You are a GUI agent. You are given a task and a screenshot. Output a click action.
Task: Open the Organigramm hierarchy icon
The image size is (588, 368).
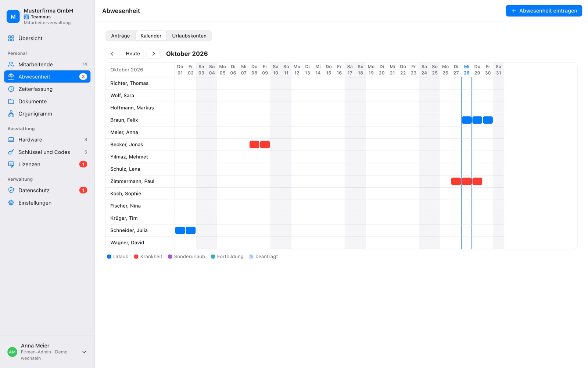click(x=11, y=114)
